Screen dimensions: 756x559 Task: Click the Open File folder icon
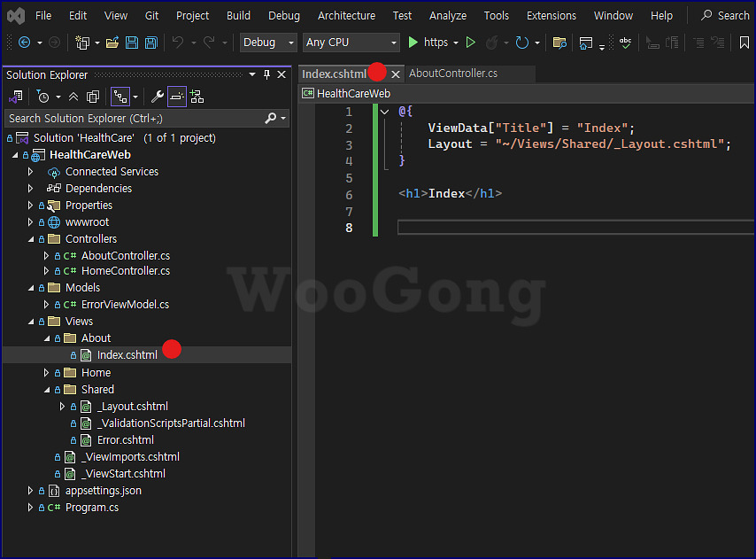[x=112, y=43]
